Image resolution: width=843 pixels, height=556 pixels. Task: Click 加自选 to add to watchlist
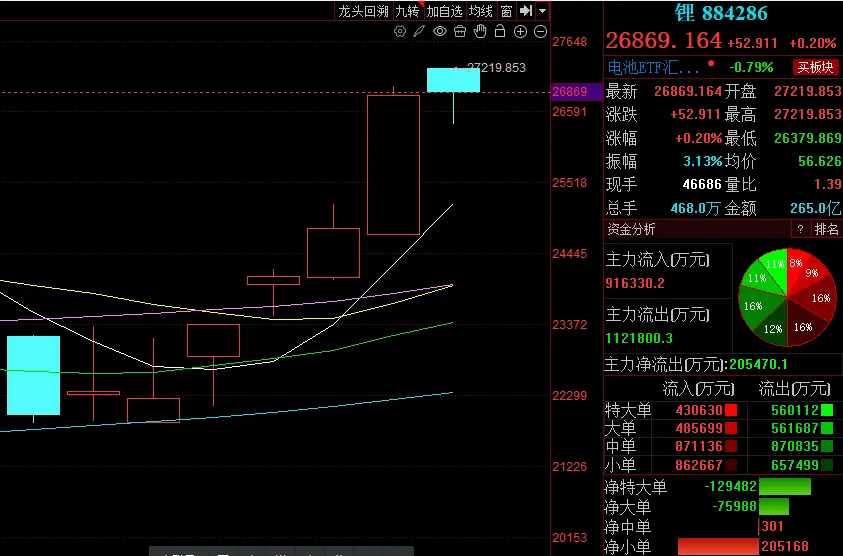coord(444,11)
